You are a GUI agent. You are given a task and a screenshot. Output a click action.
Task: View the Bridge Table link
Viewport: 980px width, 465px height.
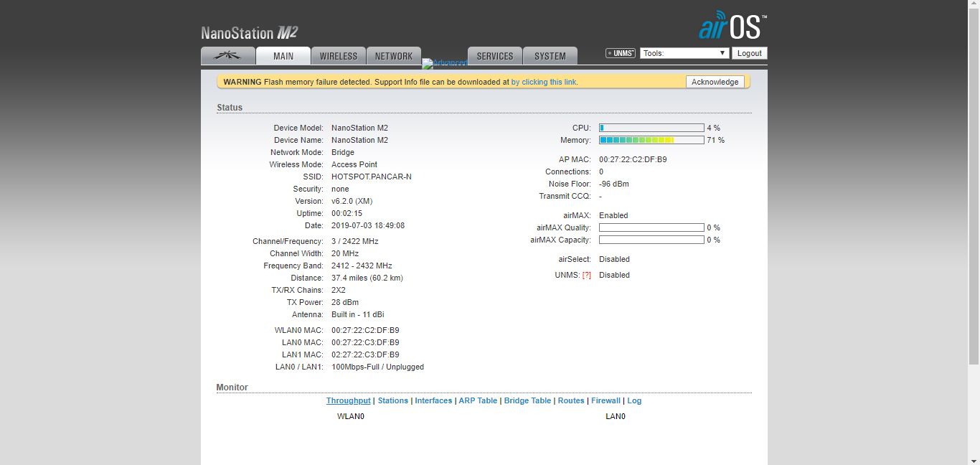pos(527,401)
